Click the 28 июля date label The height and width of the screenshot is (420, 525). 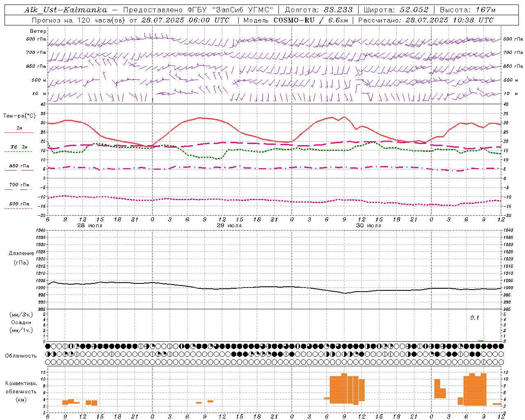(x=90, y=226)
